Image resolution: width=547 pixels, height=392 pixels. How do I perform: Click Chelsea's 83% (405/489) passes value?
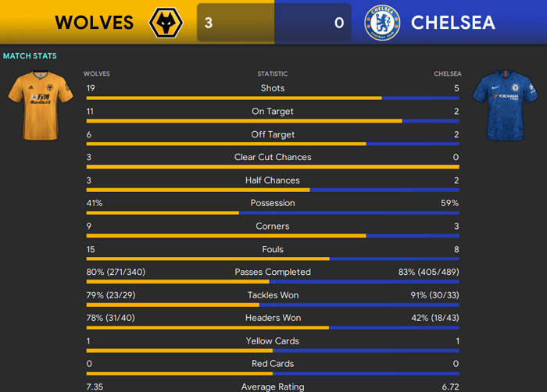pos(429,272)
